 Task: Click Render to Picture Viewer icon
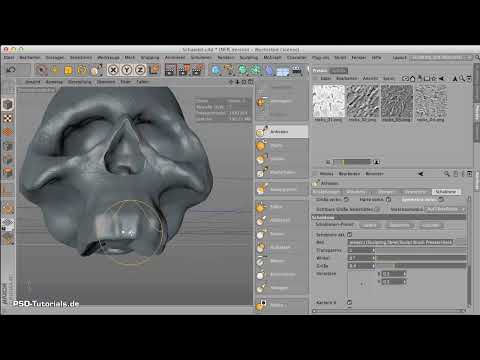pyautogui.click(x=184, y=70)
